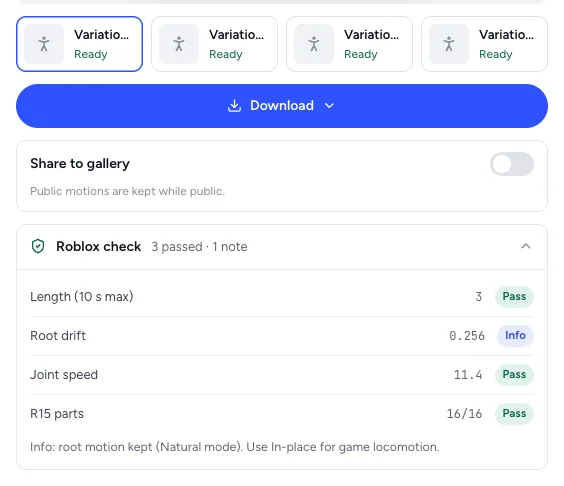Click the 'Length (10 s max)' label
Viewport: 564px width, 486px height.
[x=82, y=297]
